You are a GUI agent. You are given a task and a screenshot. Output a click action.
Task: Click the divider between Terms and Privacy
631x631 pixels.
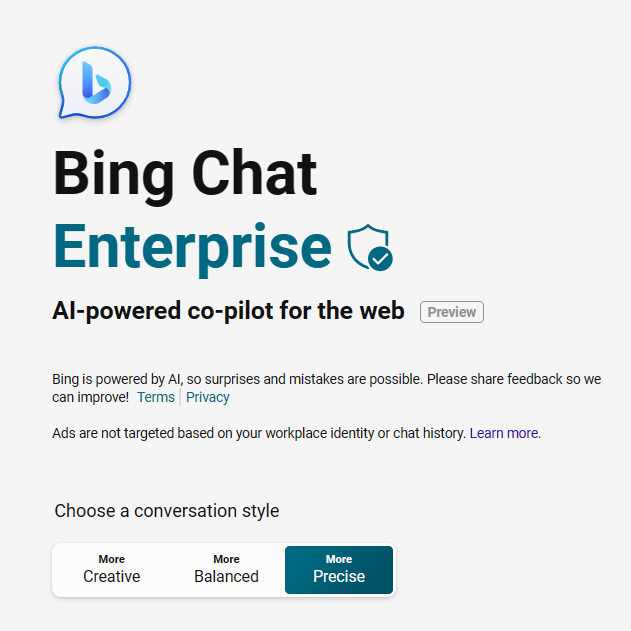[180, 397]
